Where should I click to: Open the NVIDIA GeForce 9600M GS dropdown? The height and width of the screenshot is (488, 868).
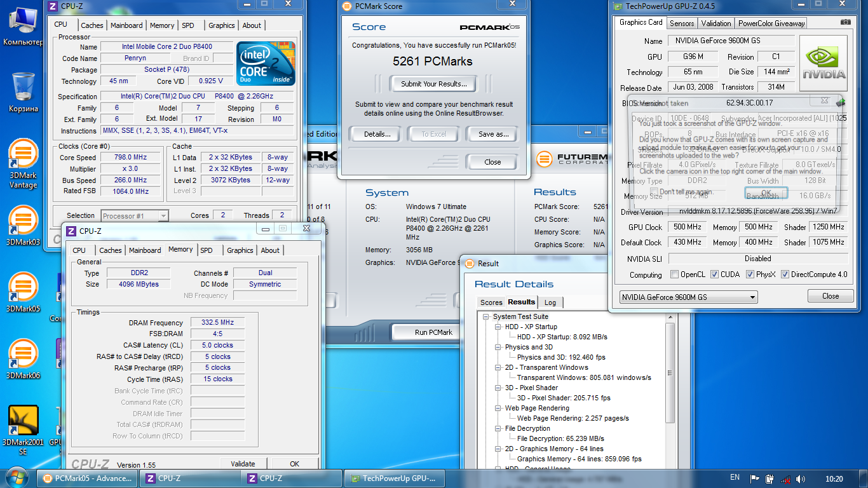click(x=688, y=297)
